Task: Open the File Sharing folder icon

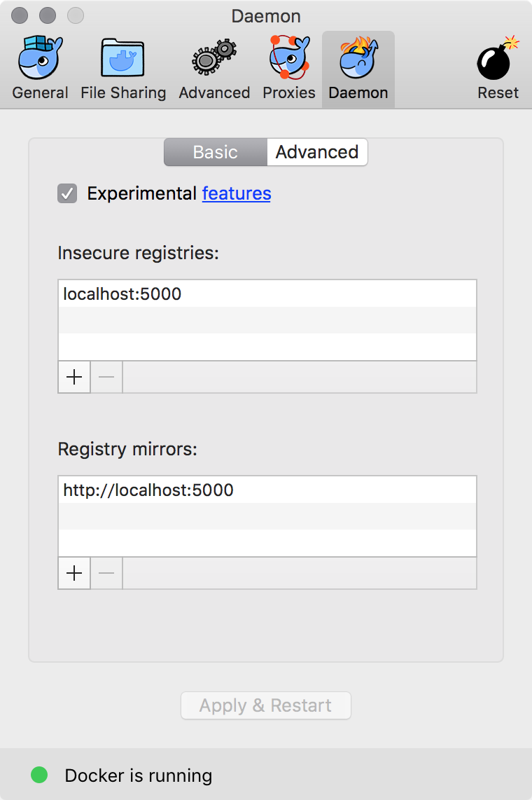Action: pyautogui.click(x=123, y=59)
